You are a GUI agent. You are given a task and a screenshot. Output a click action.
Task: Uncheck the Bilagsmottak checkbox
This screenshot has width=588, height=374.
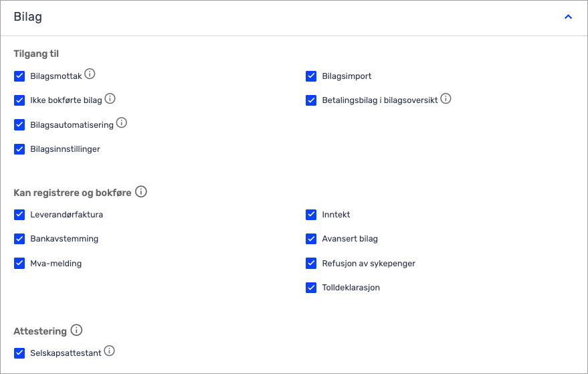(x=19, y=76)
